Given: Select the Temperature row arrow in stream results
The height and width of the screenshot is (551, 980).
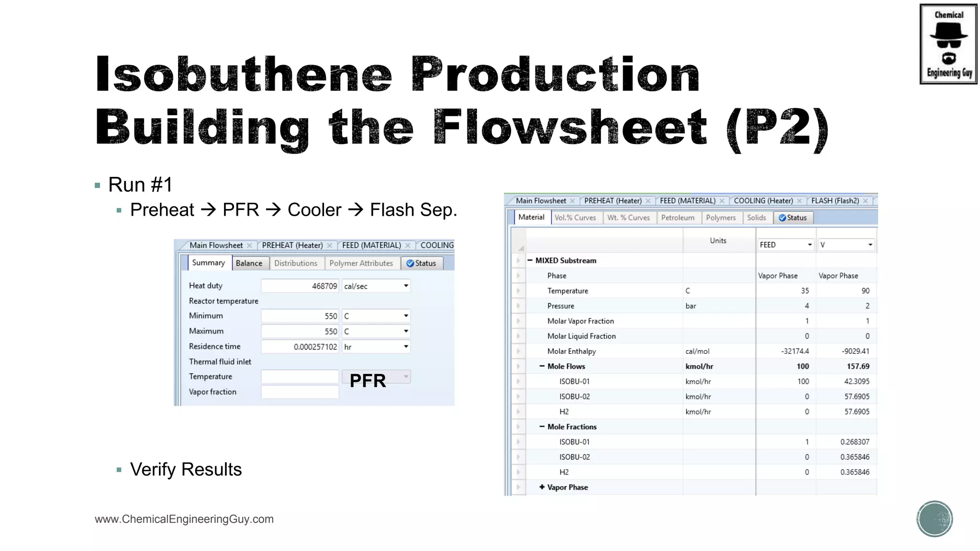Looking at the screenshot, I should coord(518,291).
